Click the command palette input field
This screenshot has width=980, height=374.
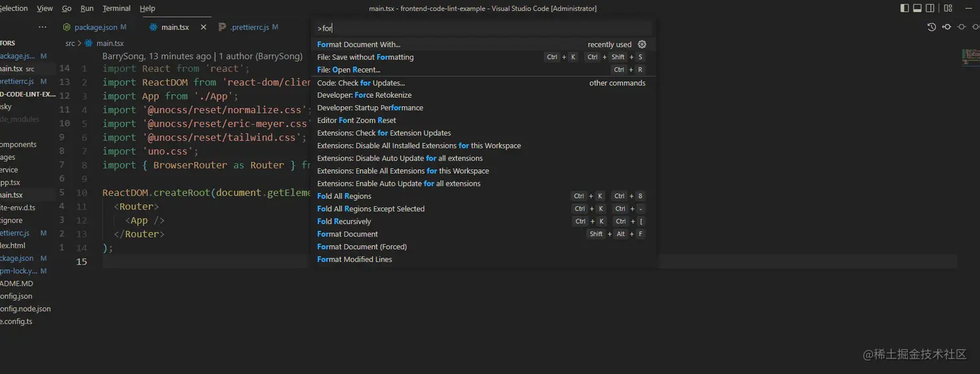pyautogui.click(x=483, y=29)
